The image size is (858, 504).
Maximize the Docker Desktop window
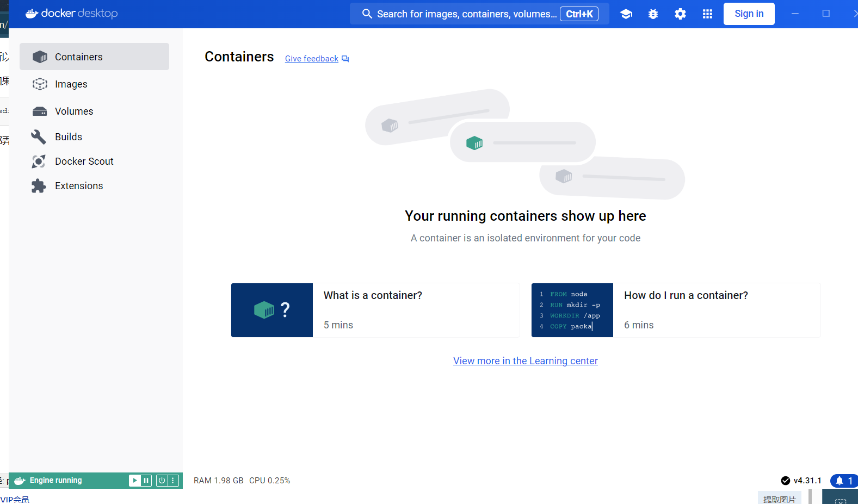pos(826,14)
